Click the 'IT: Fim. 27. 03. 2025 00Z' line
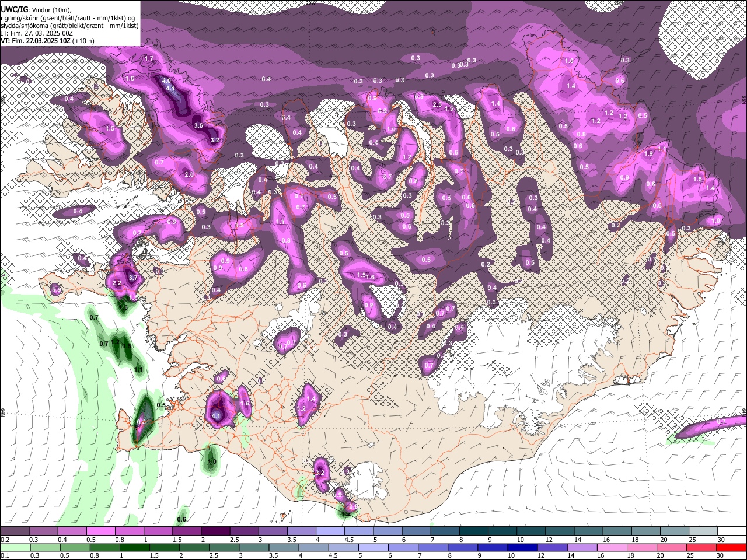The image size is (747, 560). pos(37,33)
